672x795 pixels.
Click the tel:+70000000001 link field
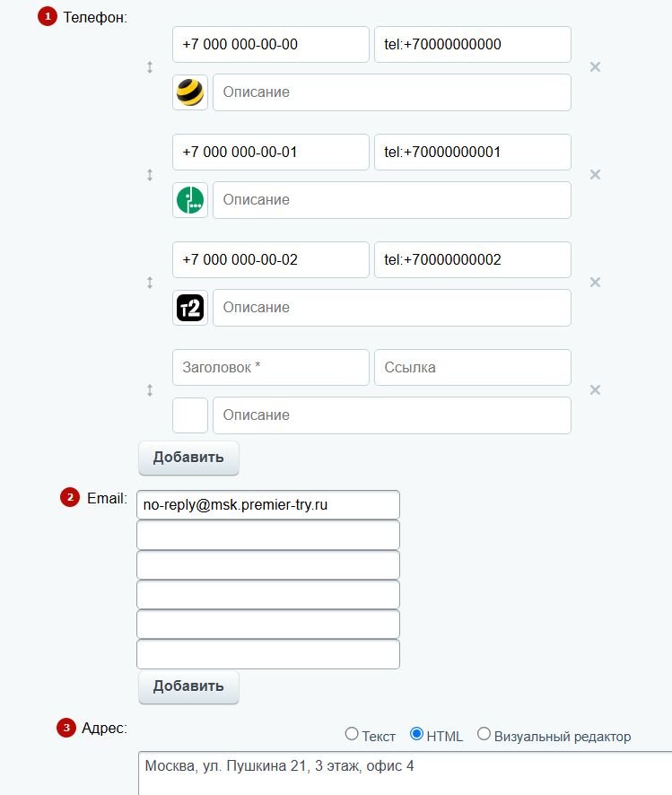pos(472,153)
